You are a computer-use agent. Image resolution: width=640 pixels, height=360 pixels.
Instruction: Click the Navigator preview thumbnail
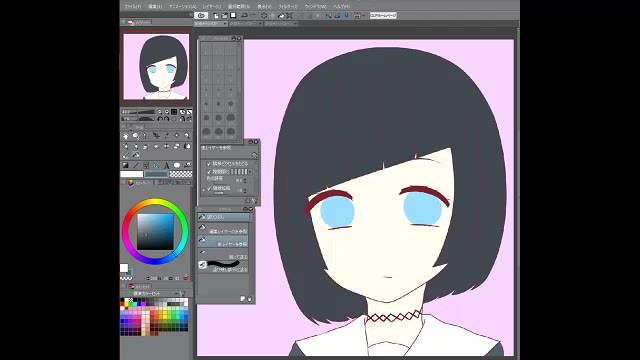tap(156, 67)
